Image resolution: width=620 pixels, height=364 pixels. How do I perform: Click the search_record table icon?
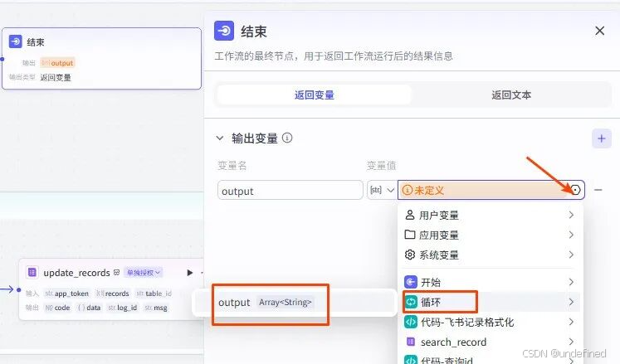[x=411, y=342]
